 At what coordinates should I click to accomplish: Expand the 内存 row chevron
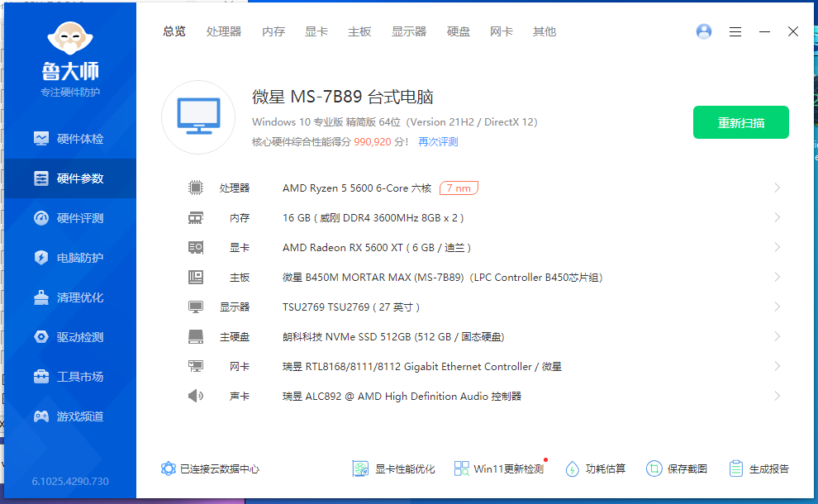[778, 217]
